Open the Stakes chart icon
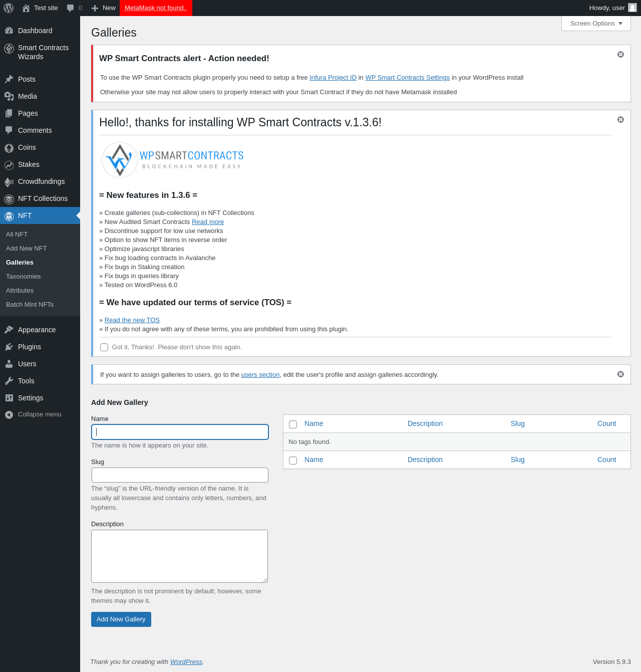The image size is (641, 672). click(9, 165)
